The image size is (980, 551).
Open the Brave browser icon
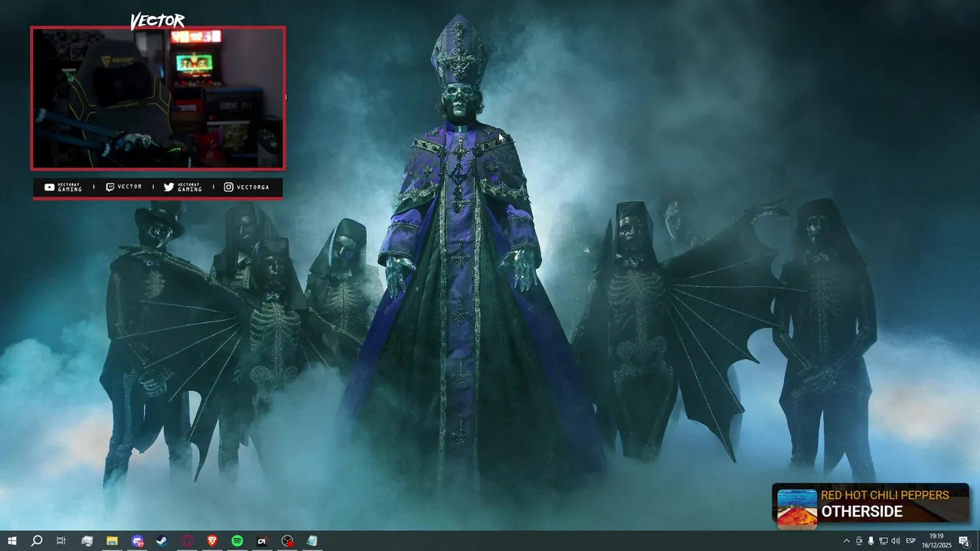point(212,541)
